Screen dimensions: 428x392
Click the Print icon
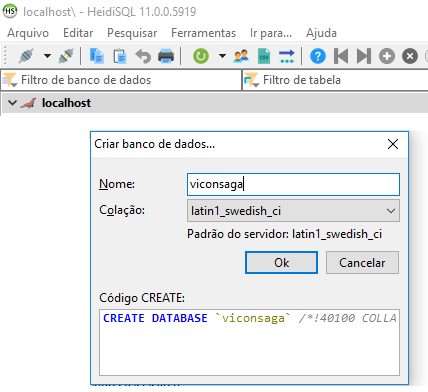pos(166,56)
